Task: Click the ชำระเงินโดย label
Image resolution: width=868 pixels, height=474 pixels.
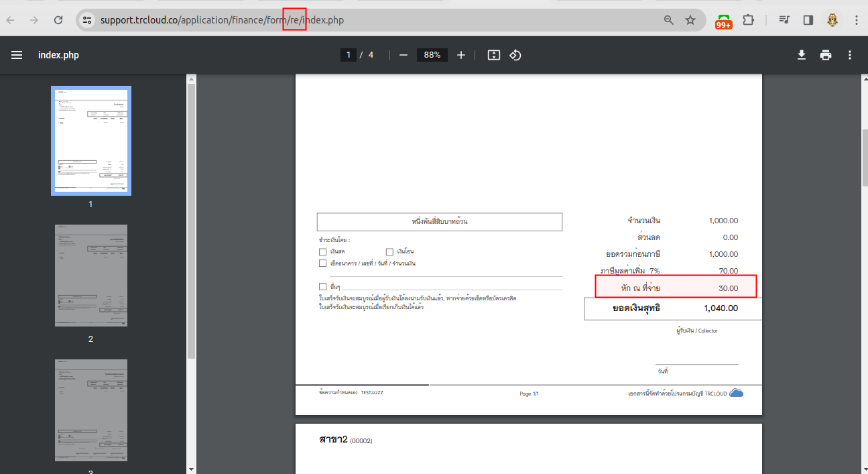Action: click(x=334, y=239)
